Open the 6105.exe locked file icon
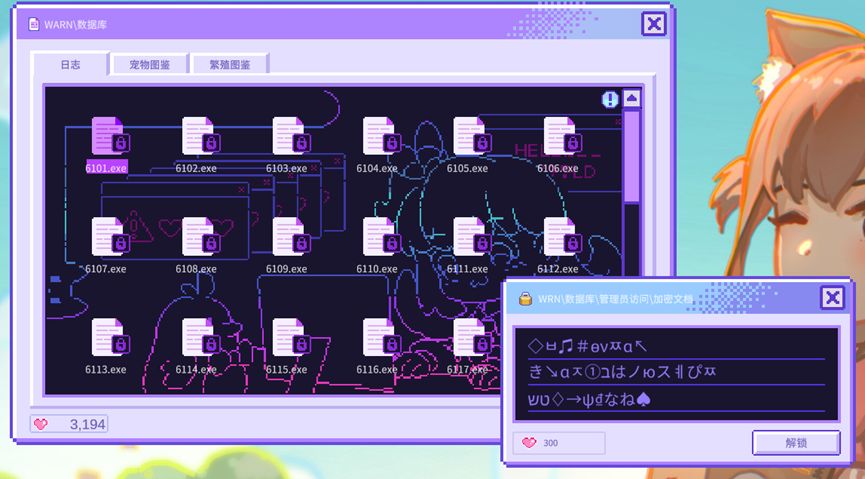This screenshot has height=479, width=865. [472, 136]
